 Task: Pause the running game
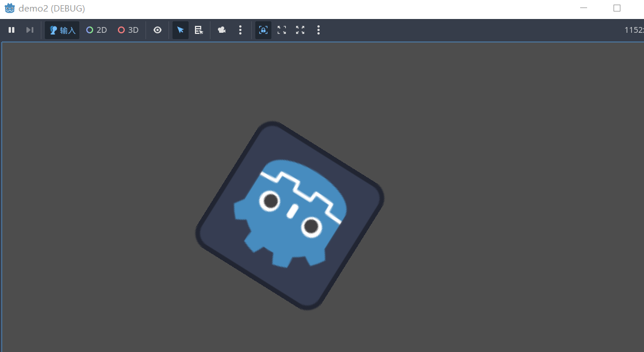(x=11, y=30)
